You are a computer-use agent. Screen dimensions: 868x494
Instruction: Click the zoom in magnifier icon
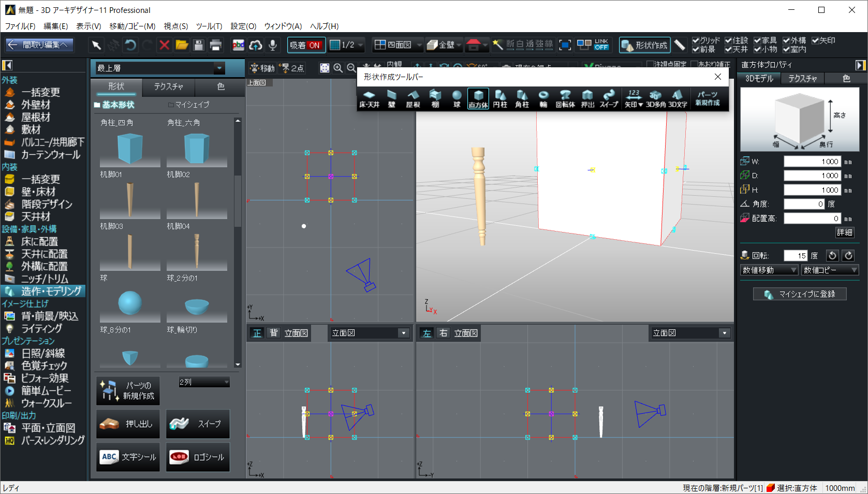point(338,68)
